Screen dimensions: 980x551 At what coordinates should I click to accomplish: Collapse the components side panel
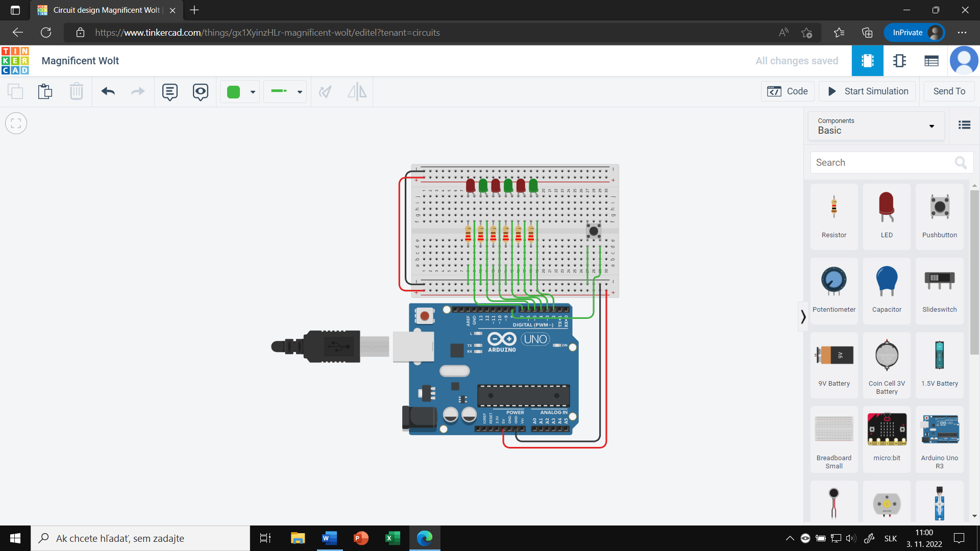click(803, 317)
